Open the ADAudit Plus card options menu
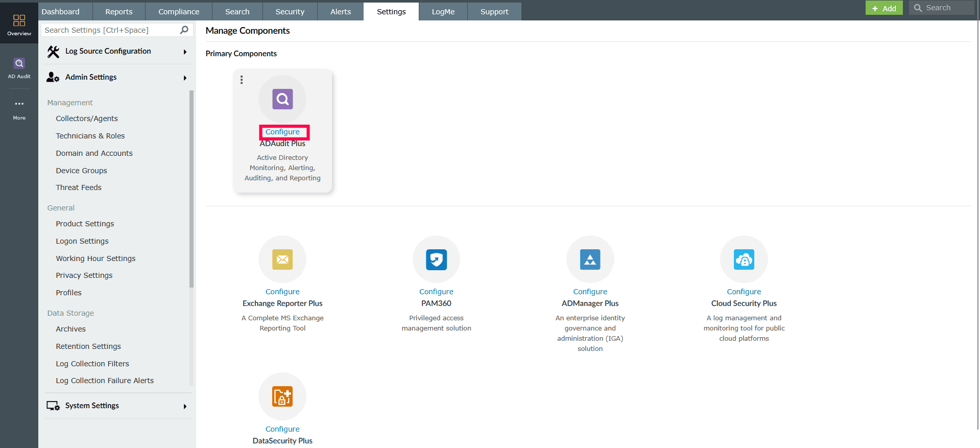The image size is (980, 448). pyautogui.click(x=242, y=80)
